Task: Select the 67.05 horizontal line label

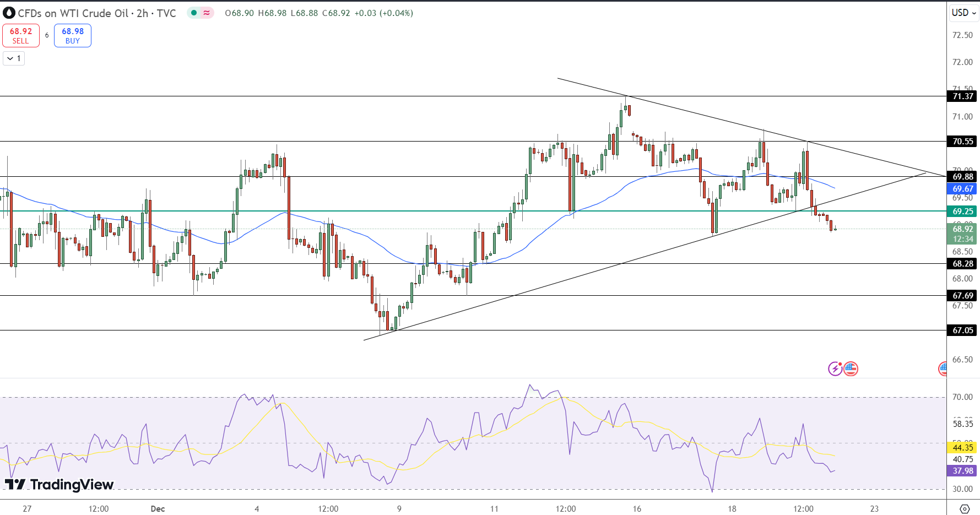Action: [x=963, y=330]
